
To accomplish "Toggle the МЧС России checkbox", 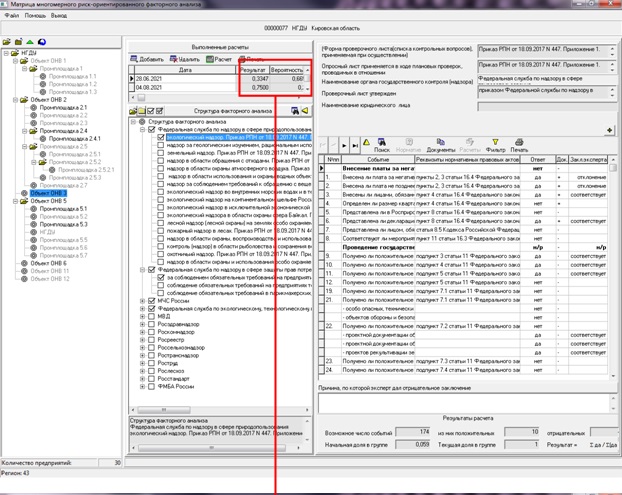I will 151,299.
